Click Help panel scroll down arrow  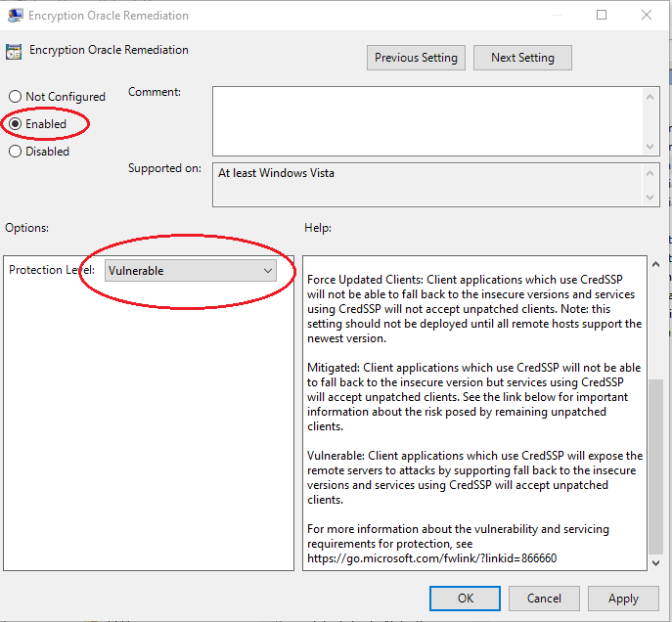(655, 563)
